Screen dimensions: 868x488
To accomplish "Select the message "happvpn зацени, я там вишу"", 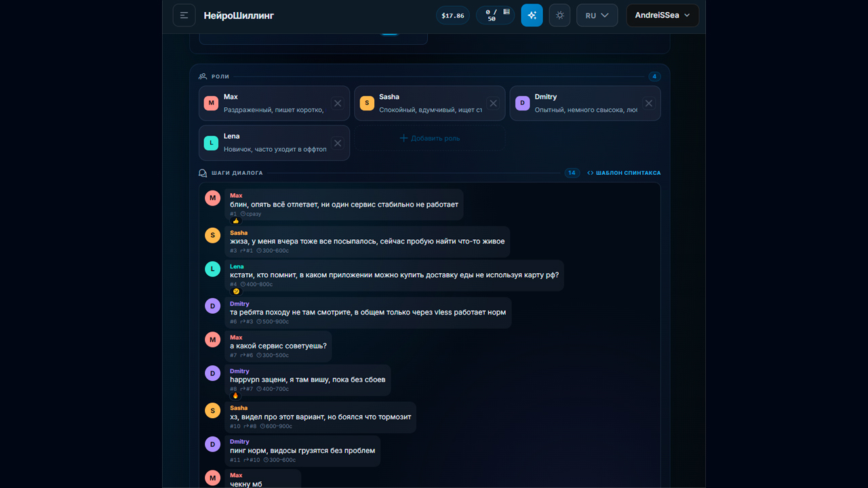I will pos(308,380).
